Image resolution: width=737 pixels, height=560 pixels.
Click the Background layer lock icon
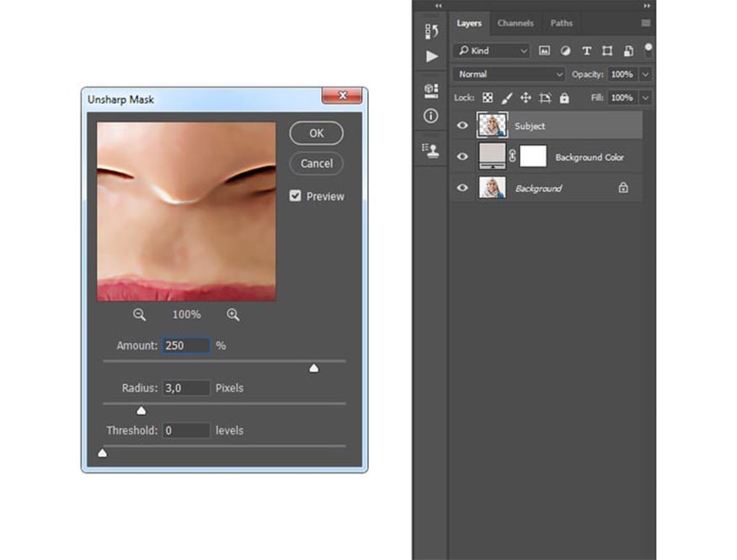pos(623,188)
